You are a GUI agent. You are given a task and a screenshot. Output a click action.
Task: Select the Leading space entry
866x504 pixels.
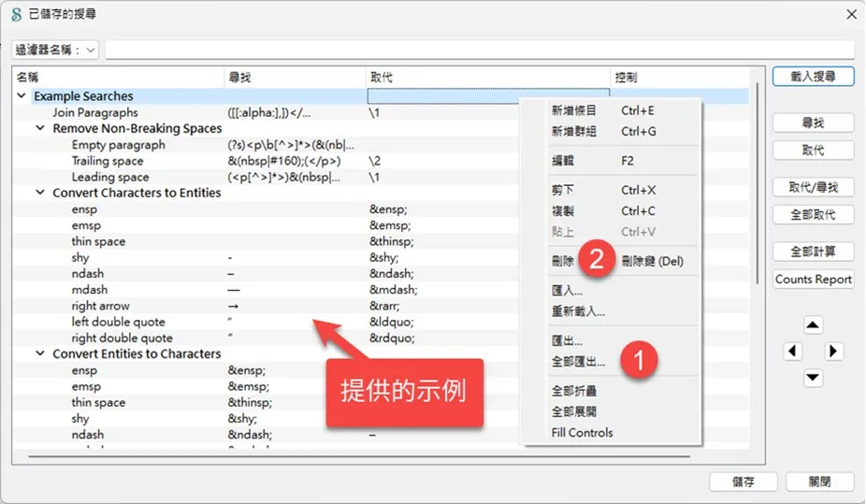click(x=110, y=177)
